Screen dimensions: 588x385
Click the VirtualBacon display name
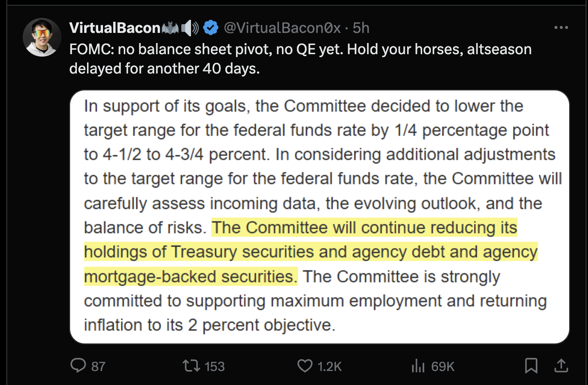coord(115,28)
